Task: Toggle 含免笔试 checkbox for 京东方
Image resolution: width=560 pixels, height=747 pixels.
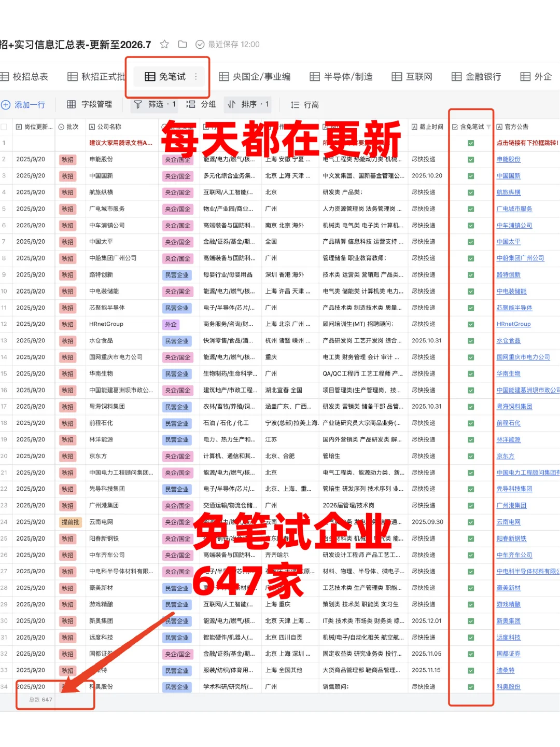Action: [x=471, y=457]
